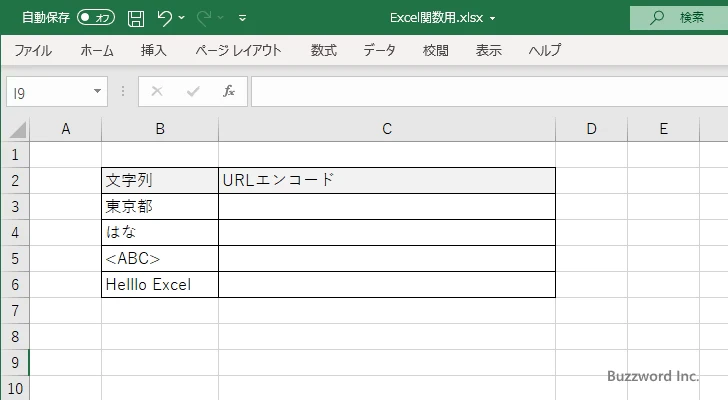Viewport: 728px width, 400px height.
Task: Select the URLエンコード header cell
Action: point(387,181)
